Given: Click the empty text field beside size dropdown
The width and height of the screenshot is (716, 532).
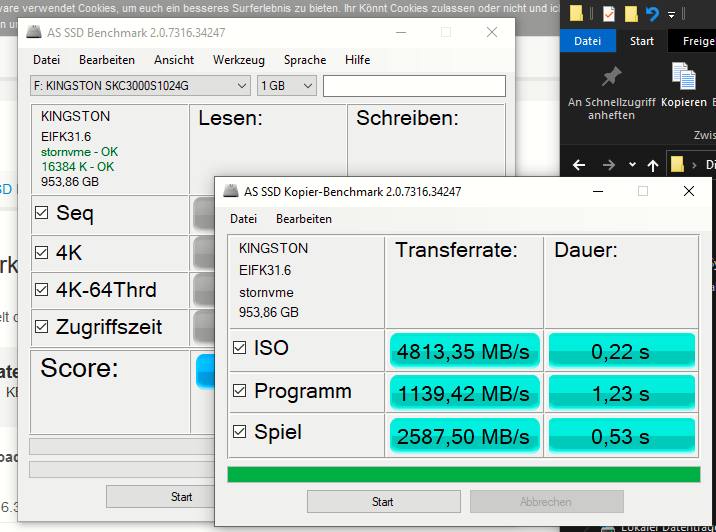Looking at the screenshot, I should pyautogui.click(x=414, y=86).
